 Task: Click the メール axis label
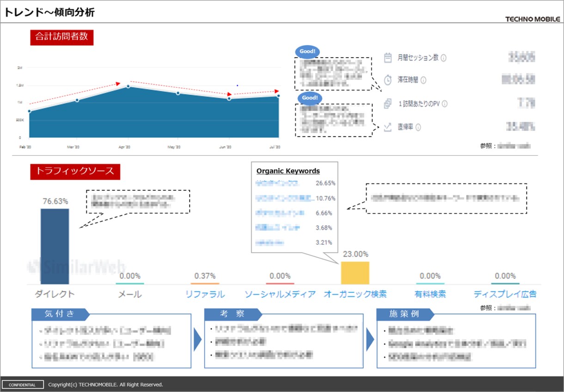pyautogui.click(x=130, y=294)
